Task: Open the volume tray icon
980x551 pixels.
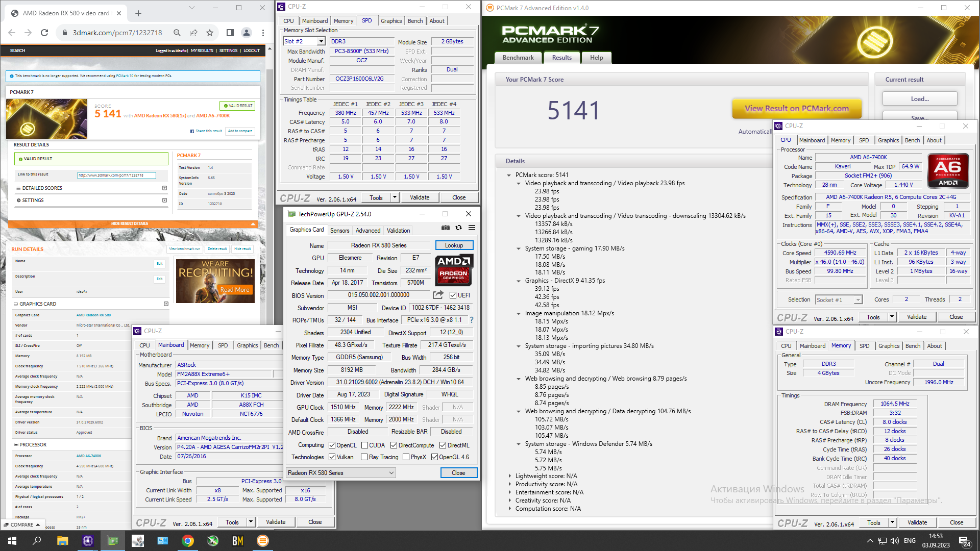Action: 895,541
